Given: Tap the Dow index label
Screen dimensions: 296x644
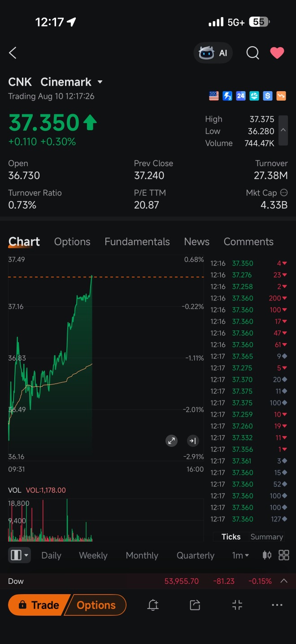Looking at the screenshot, I should click(16, 581).
